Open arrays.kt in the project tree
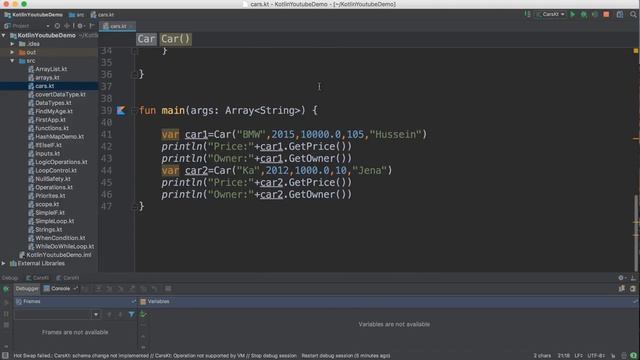The height and width of the screenshot is (360, 640). click(47, 78)
